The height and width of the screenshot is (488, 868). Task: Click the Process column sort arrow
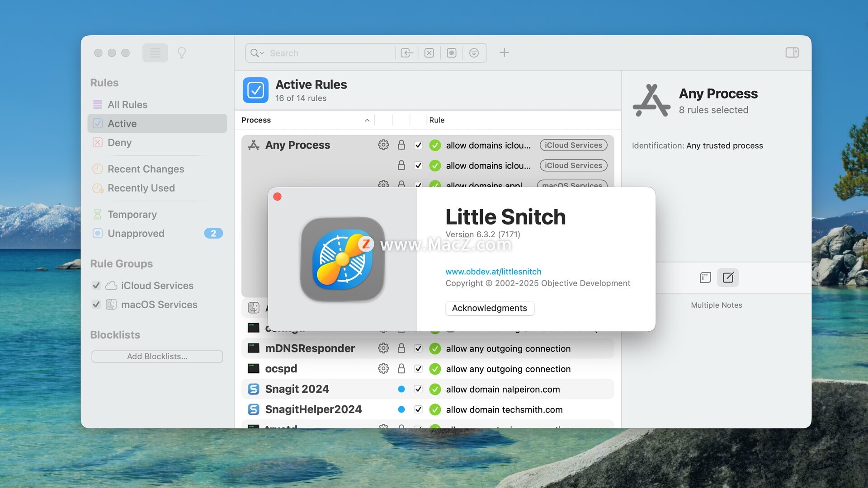tap(367, 120)
